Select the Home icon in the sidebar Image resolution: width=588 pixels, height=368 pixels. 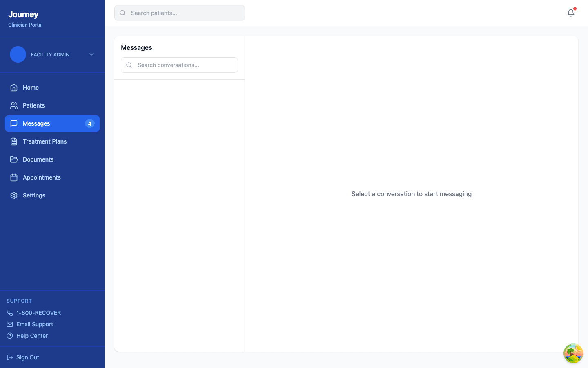coord(13,87)
